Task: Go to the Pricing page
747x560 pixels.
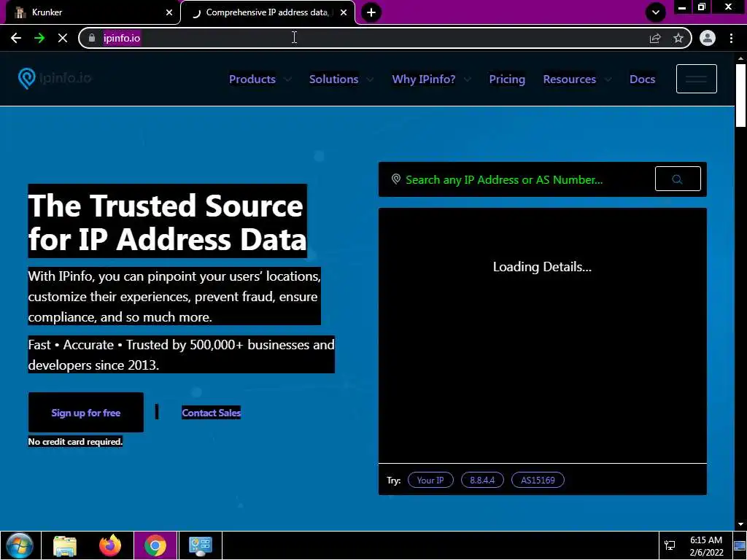Action: click(x=507, y=79)
